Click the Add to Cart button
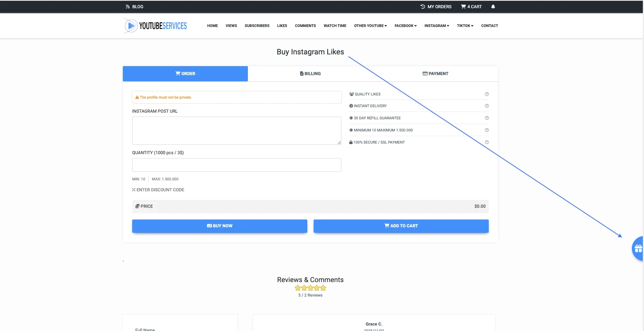The image size is (644, 331). pos(401,226)
